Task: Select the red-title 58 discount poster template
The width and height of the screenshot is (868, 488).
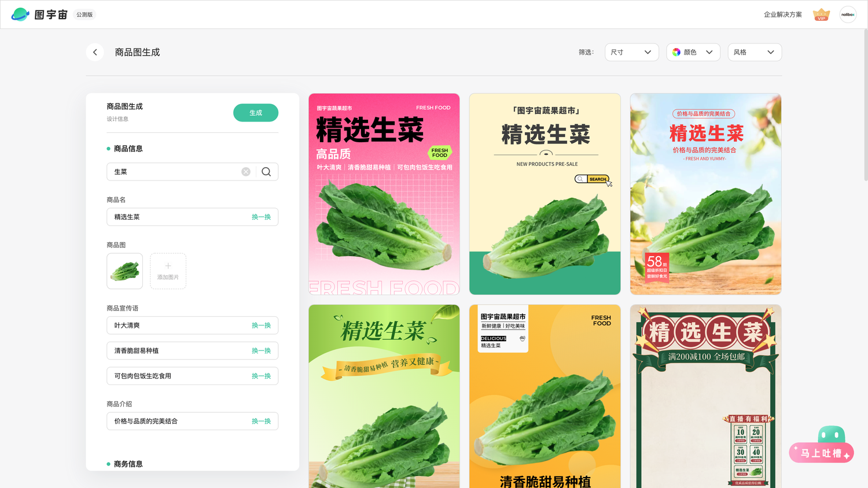Action: click(706, 194)
